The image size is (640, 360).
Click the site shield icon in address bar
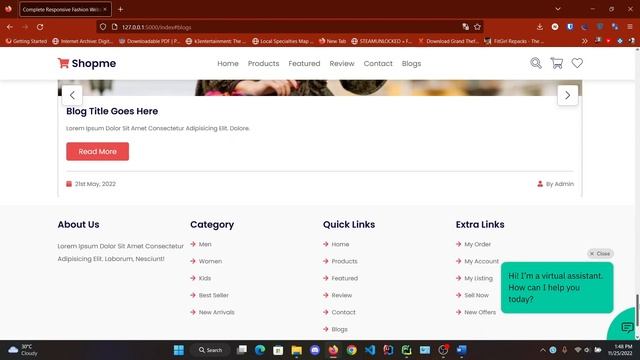click(x=103, y=27)
